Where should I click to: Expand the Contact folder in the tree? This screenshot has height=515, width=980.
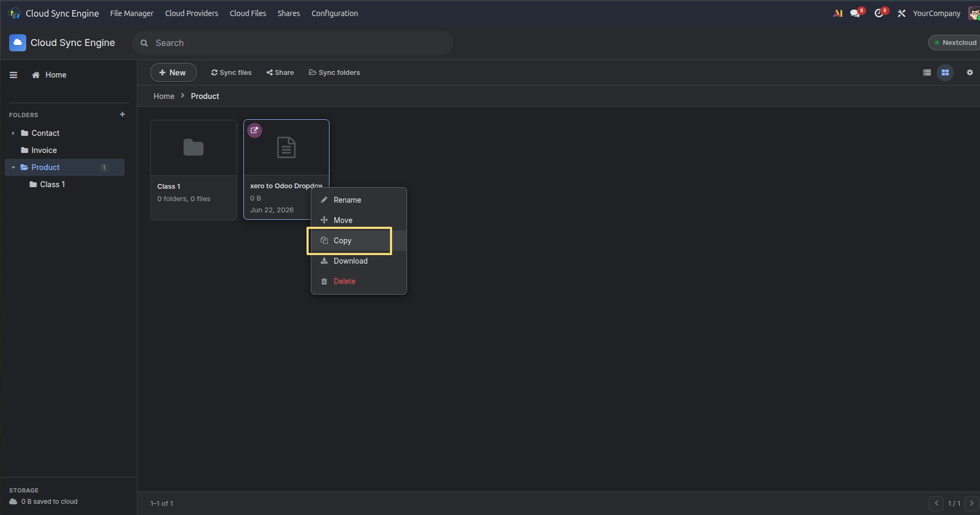click(13, 133)
